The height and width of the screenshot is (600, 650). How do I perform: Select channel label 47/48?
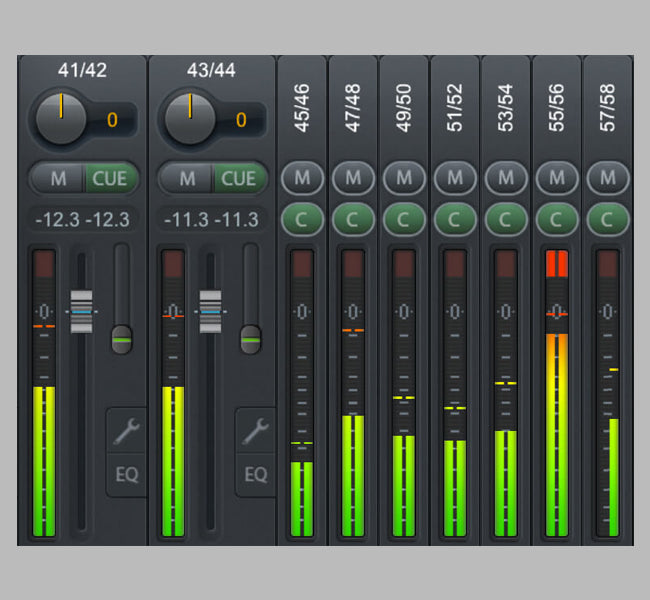coord(353,108)
